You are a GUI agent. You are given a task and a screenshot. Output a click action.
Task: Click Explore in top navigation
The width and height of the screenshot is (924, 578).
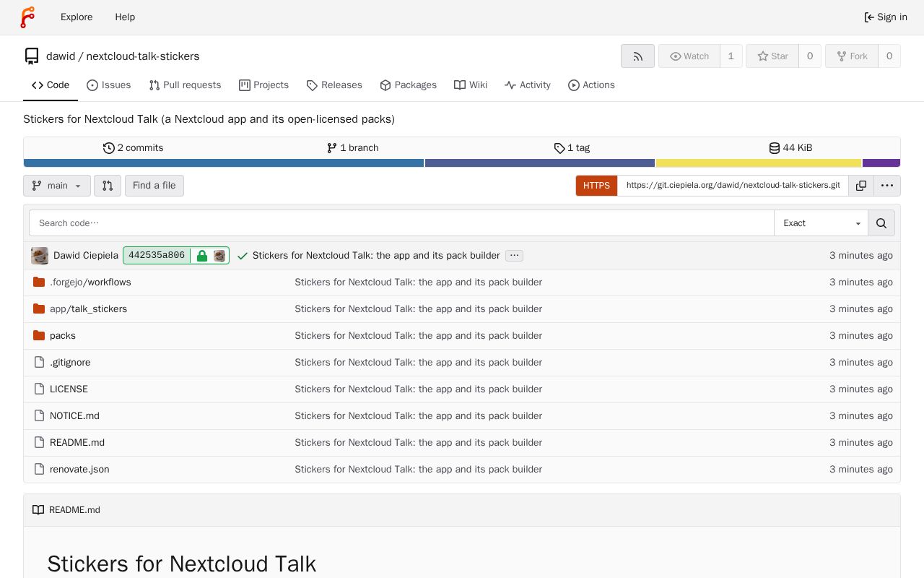tap(77, 17)
